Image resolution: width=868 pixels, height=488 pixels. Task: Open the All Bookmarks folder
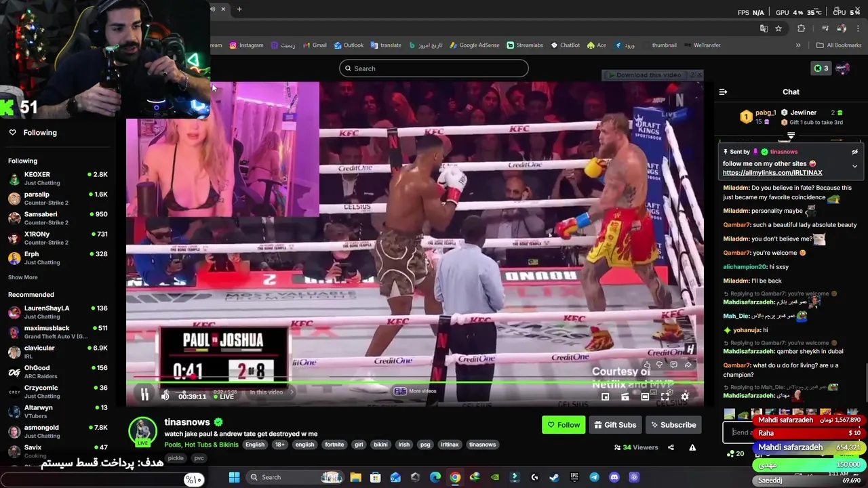point(840,45)
